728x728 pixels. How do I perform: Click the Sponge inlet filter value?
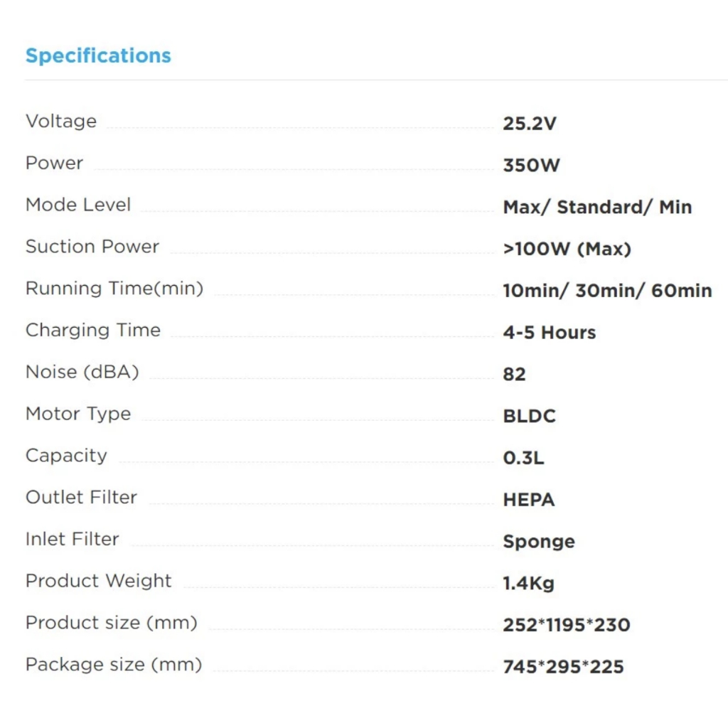click(x=538, y=542)
